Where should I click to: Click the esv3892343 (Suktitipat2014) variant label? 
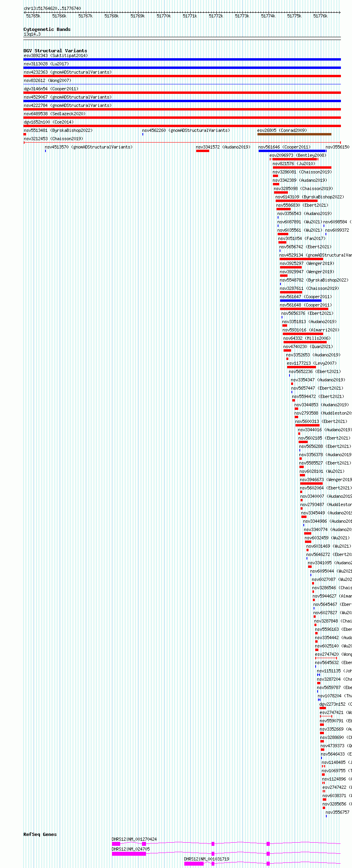56,55
